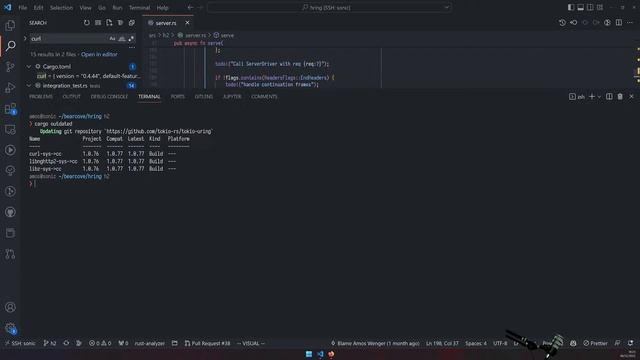Click UTF-8 encoding in status bar
The image size is (640, 360).
click(500, 343)
